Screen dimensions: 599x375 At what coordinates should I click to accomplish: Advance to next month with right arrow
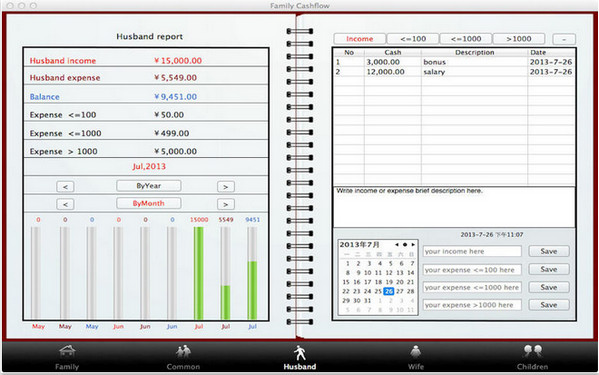click(x=226, y=204)
